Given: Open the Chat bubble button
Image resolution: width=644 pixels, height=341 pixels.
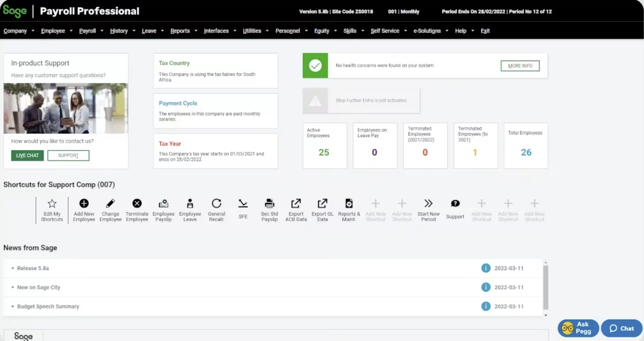Looking at the screenshot, I should [x=621, y=328].
